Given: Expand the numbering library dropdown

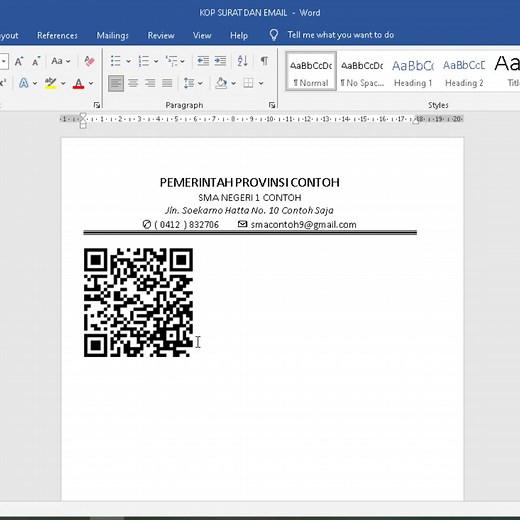Looking at the screenshot, I should click(156, 61).
